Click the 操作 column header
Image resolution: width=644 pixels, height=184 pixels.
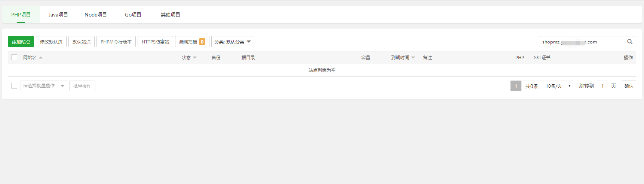point(628,57)
